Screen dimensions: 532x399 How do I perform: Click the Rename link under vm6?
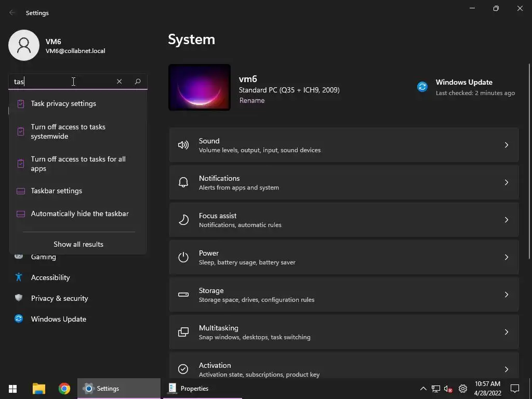tap(252, 100)
